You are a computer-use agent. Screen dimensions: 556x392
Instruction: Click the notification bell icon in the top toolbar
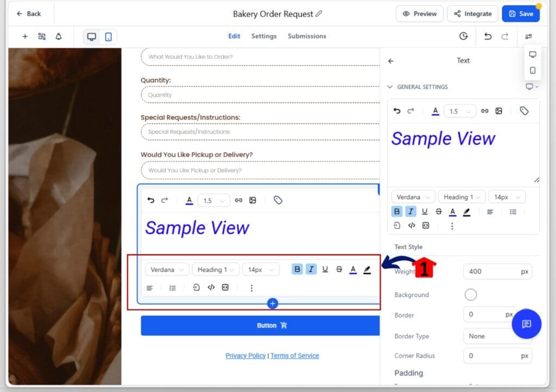coord(60,36)
